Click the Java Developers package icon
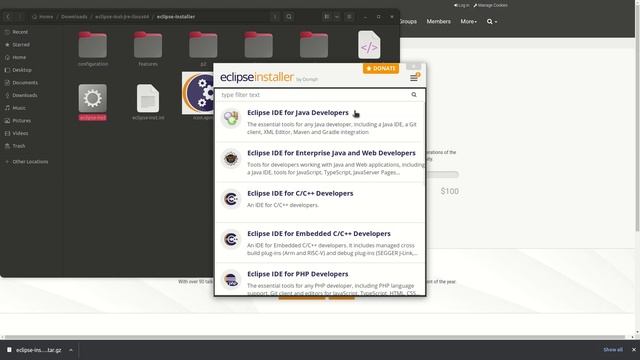Screen dimensions: 640x360 click(x=231, y=118)
